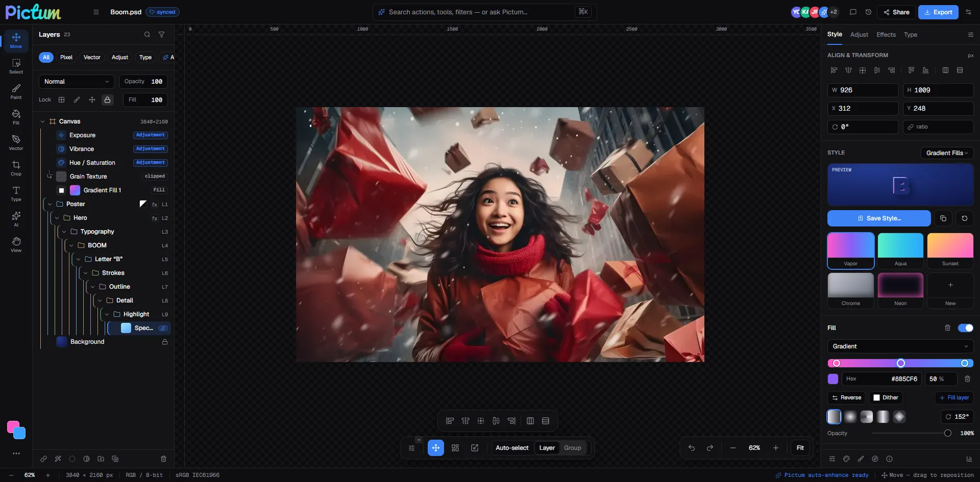Select the middle gradient stop handle
980x482 pixels.
901,363
